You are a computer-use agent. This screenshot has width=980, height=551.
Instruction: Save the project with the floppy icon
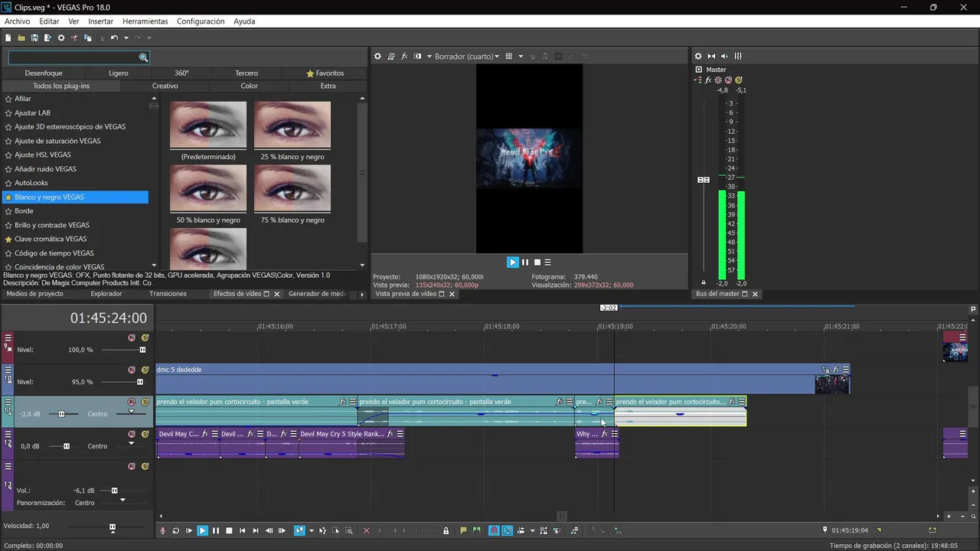(34, 37)
